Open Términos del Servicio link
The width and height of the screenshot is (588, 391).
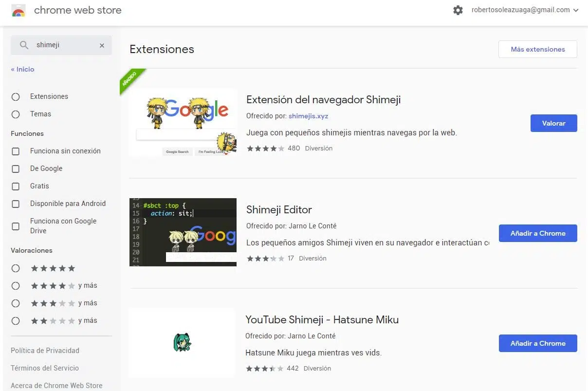(x=45, y=368)
